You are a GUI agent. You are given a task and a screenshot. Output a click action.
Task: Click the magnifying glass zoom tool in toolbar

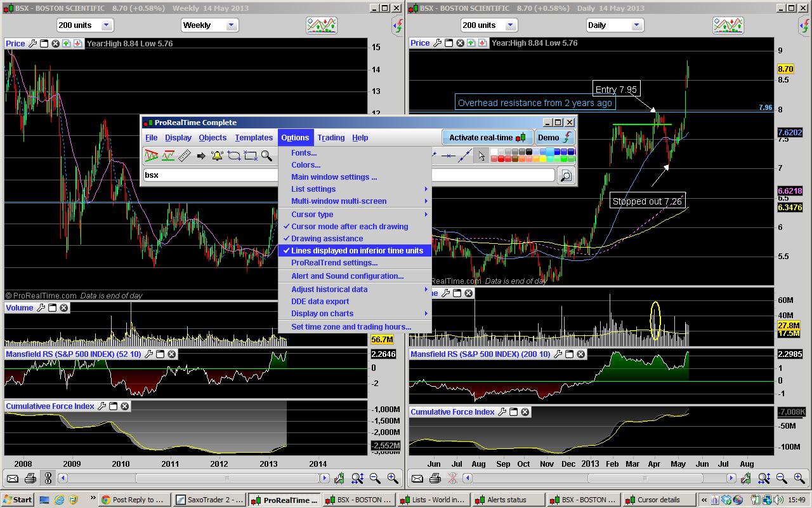(266, 156)
